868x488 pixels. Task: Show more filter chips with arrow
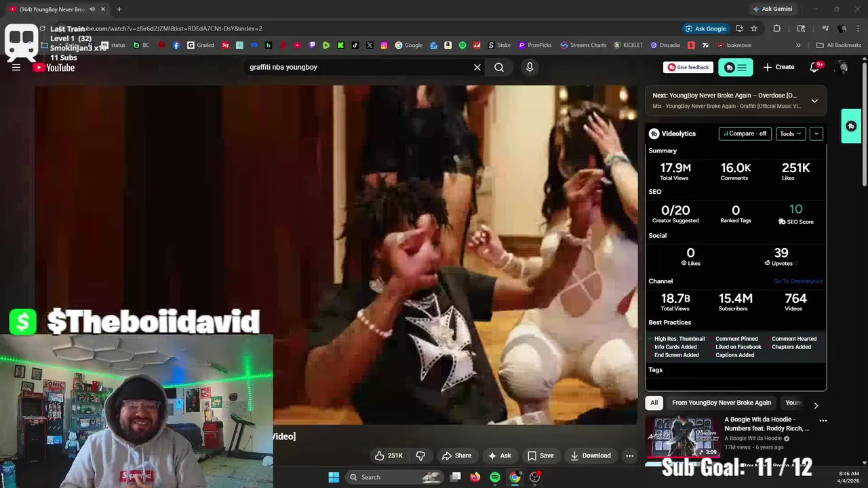(816, 405)
